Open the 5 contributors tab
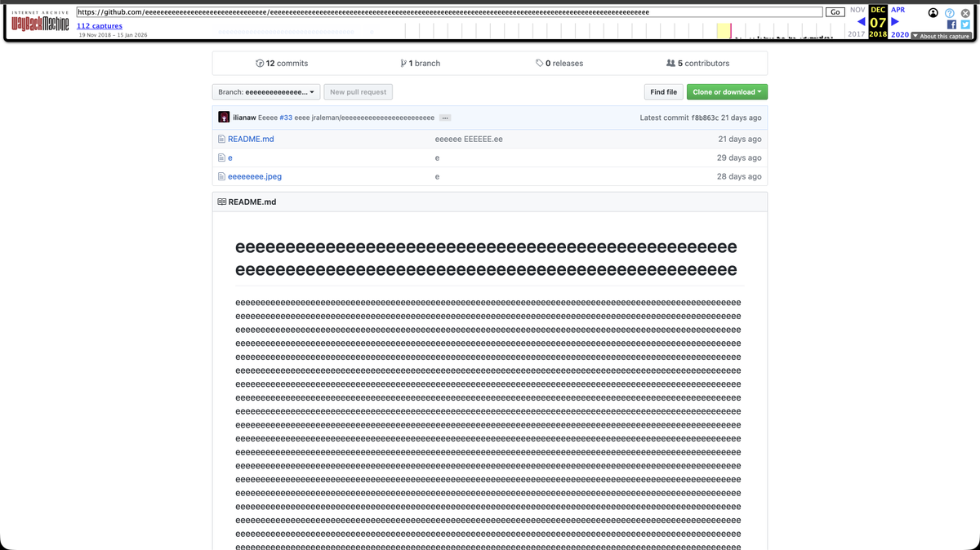 [698, 63]
